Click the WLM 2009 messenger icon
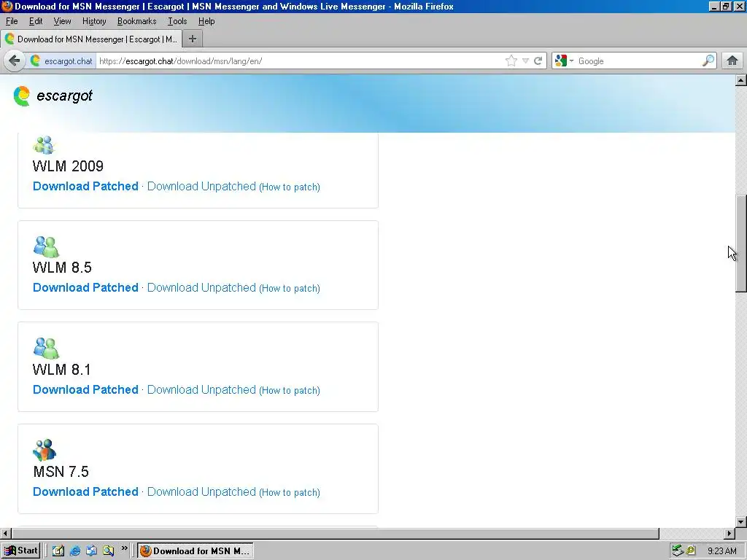This screenshot has width=747, height=560. coord(44,145)
